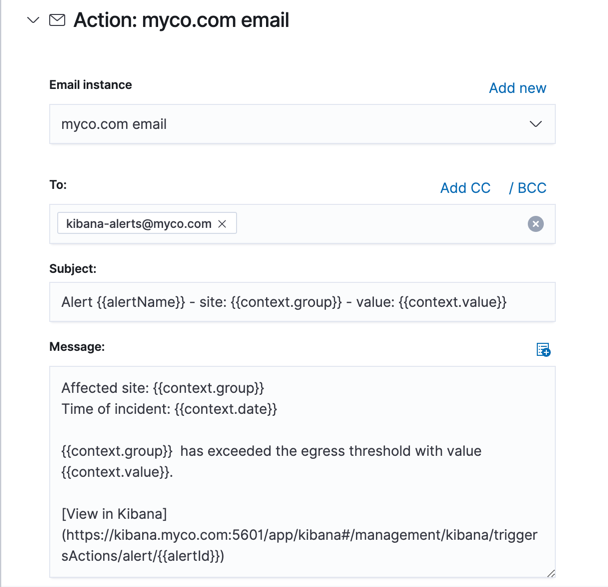Focus the Subject input field
The image size is (608, 587).
[x=302, y=302]
